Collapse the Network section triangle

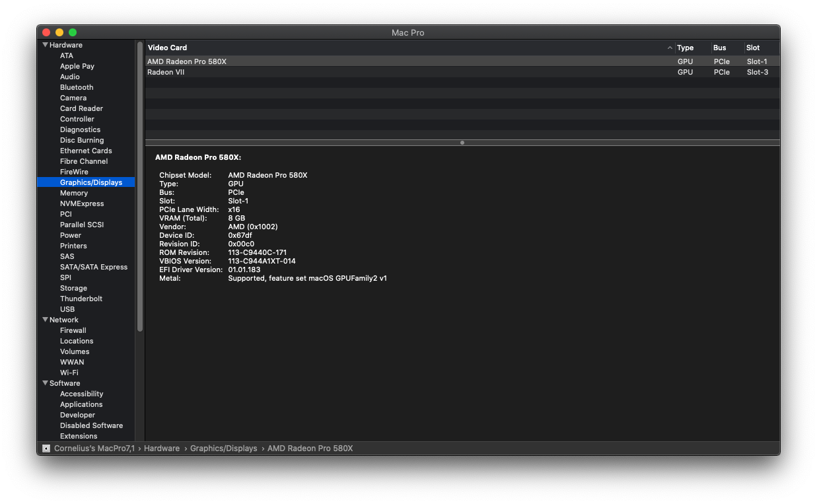(45, 320)
